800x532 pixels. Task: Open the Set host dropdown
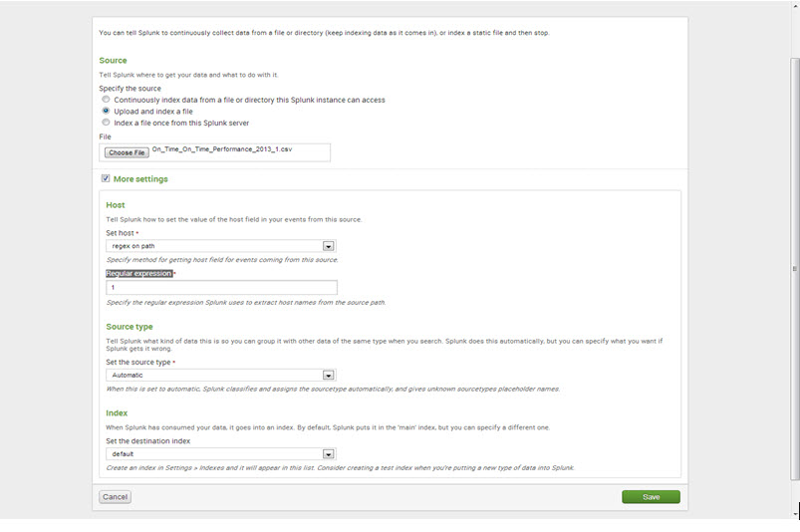point(221,246)
